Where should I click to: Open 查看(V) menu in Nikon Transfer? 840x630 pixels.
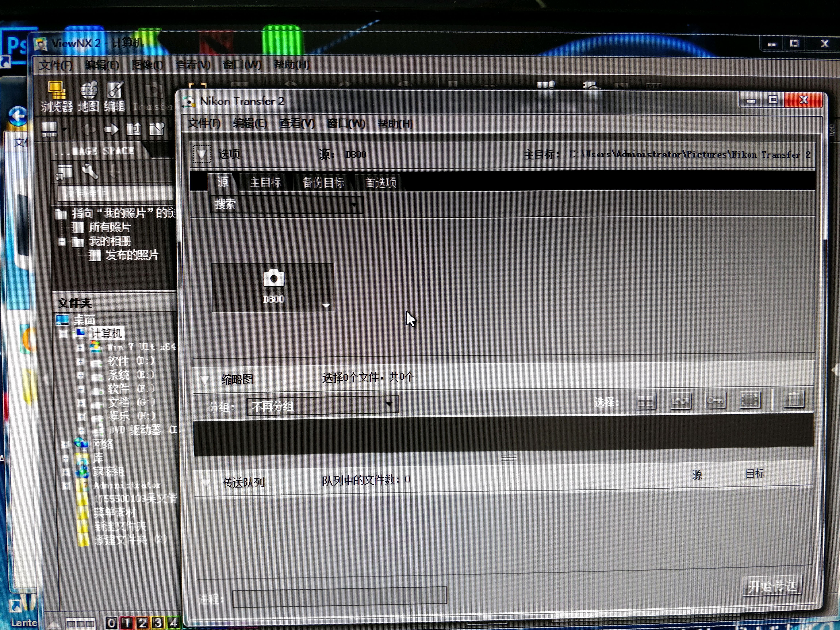[297, 123]
